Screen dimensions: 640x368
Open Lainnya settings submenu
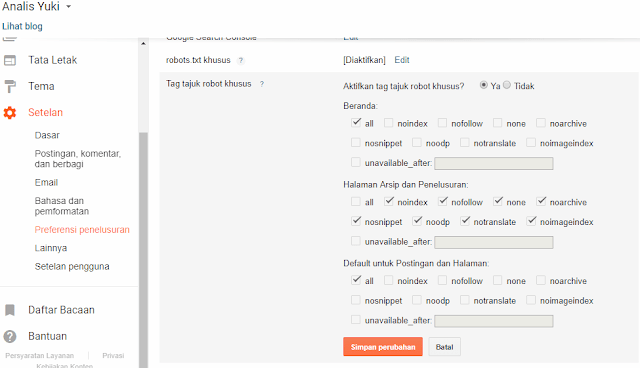coord(51,248)
